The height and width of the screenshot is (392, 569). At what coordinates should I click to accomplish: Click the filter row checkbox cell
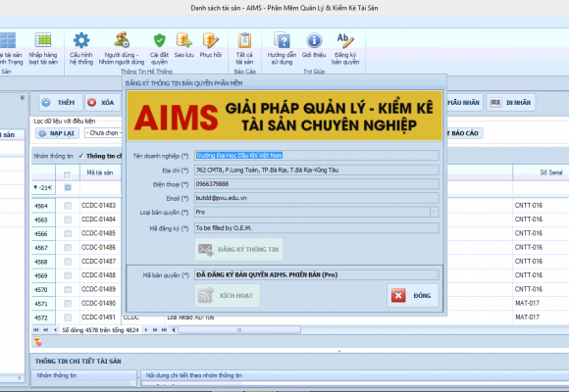(x=68, y=187)
